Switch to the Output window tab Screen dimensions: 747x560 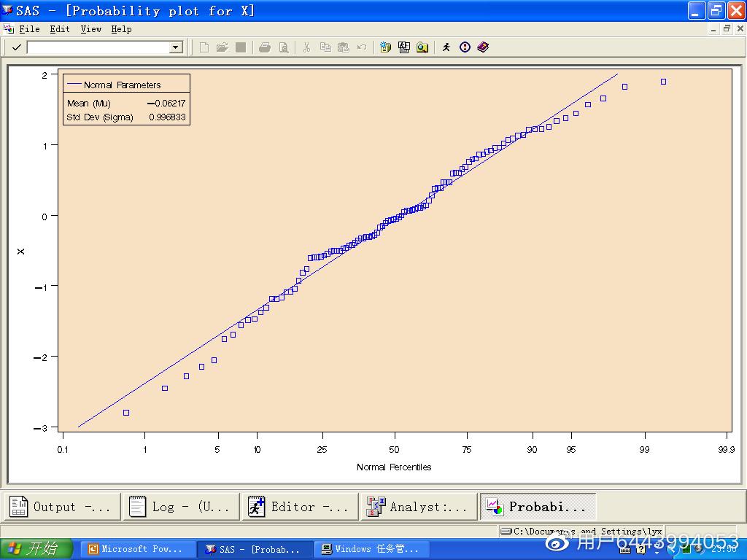pos(61,507)
